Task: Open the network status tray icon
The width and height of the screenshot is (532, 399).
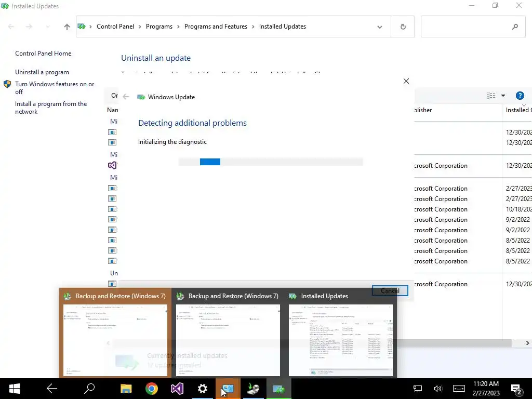Action: [418, 389]
